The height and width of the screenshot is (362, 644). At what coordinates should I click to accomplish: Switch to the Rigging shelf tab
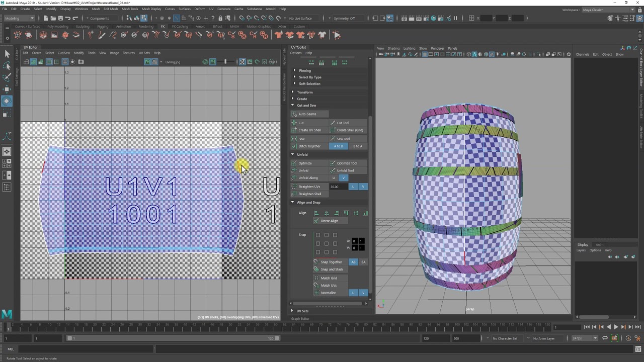103,27
